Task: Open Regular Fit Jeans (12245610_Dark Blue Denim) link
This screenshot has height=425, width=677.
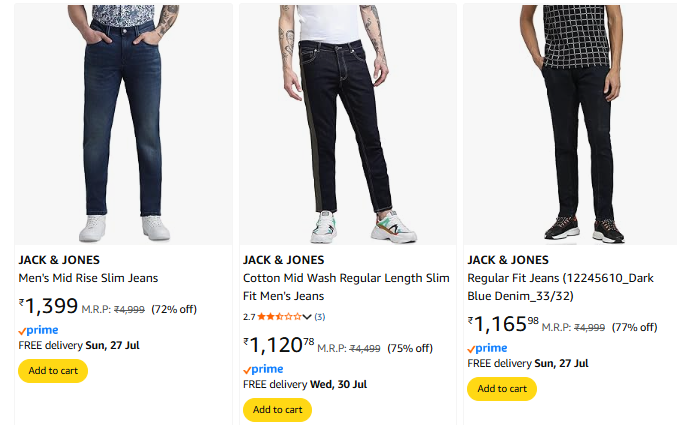Action: click(x=560, y=287)
